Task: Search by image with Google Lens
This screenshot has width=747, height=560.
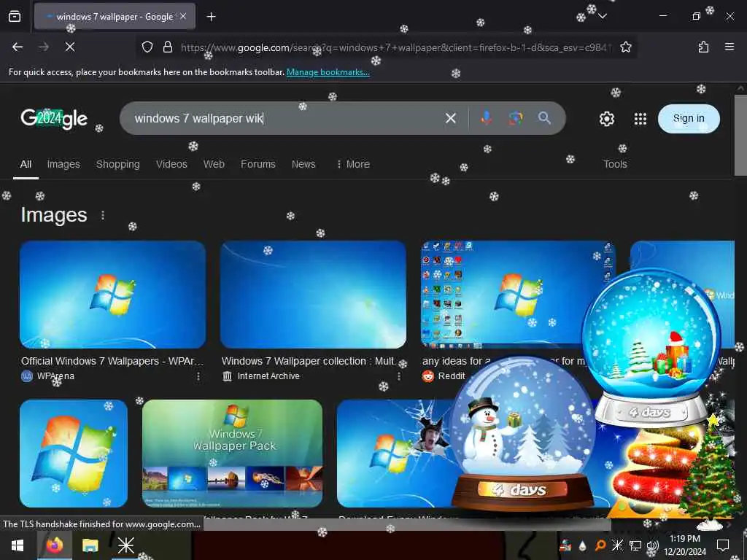Action: [516, 118]
